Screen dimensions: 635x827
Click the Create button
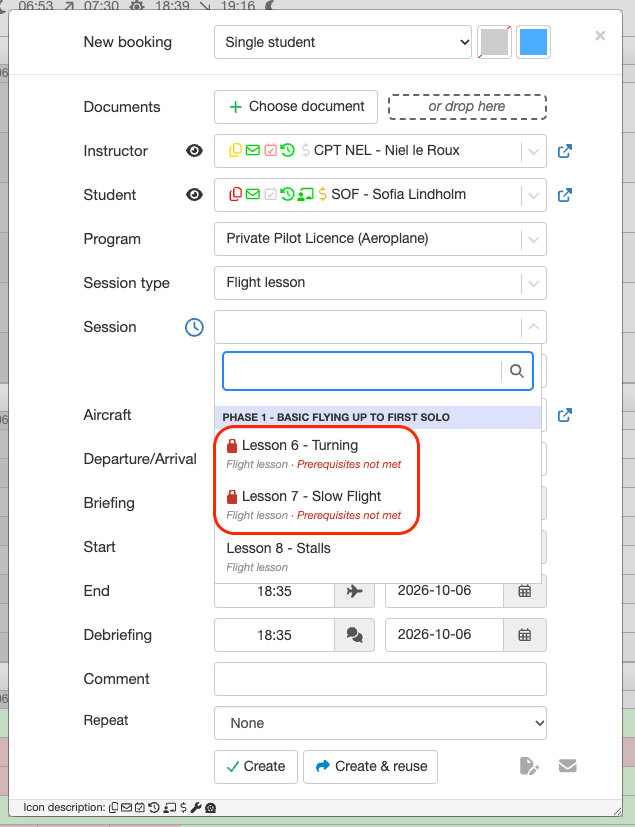(x=256, y=766)
